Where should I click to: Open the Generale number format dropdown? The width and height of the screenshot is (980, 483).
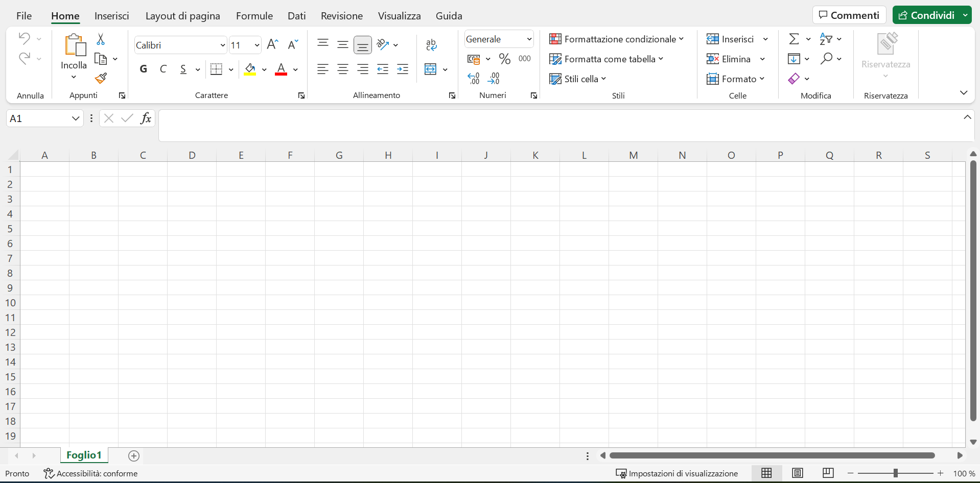[x=529, y=39]
